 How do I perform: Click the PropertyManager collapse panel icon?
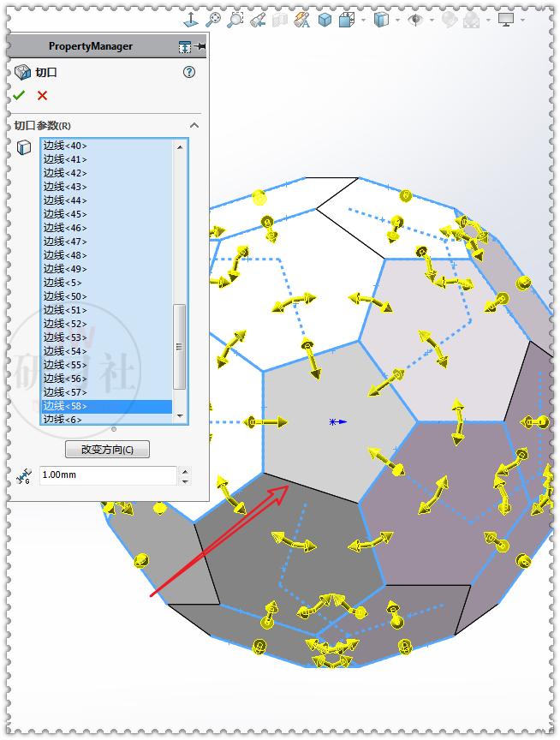click(184, 46)
